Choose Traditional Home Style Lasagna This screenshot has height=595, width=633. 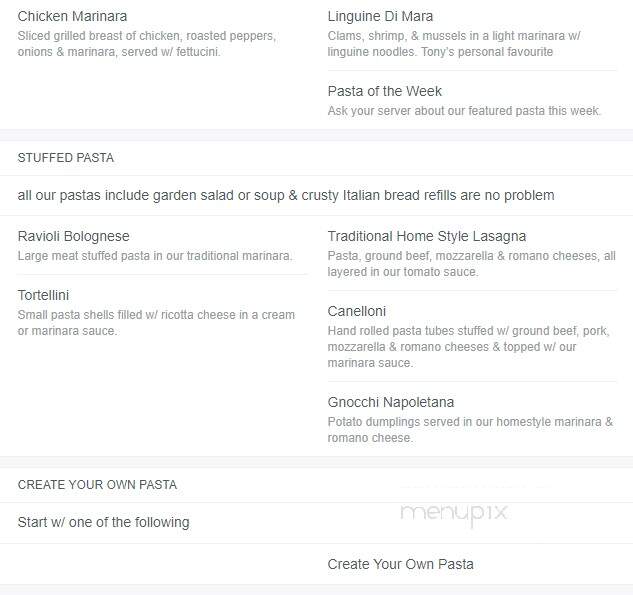(x=427, y=236)
